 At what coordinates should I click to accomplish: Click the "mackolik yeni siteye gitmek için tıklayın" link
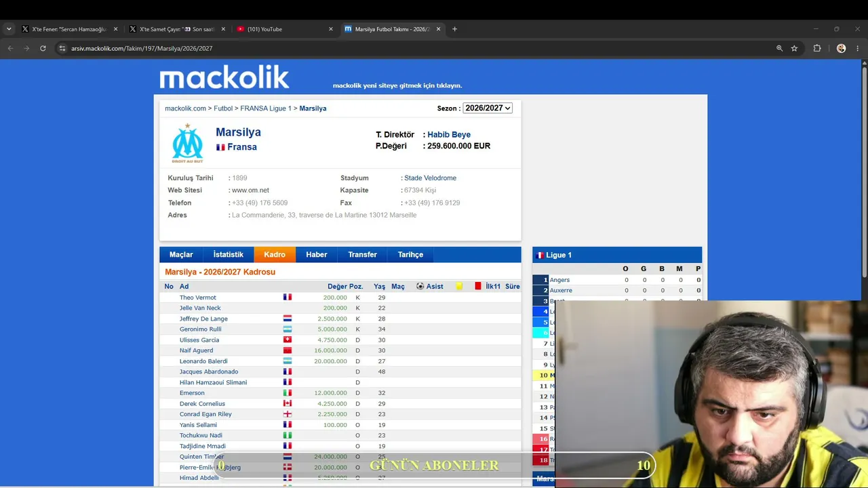tap(397, 85)
